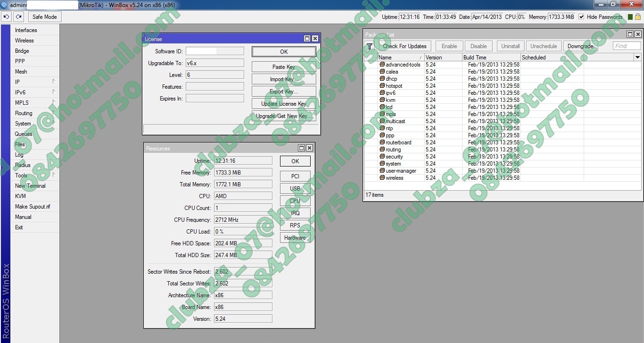Sort packages by the Name column header

tap(401, 58)
